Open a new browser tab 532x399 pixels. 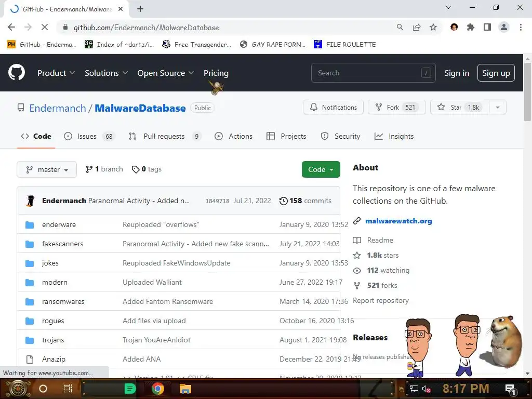[140, 9]
